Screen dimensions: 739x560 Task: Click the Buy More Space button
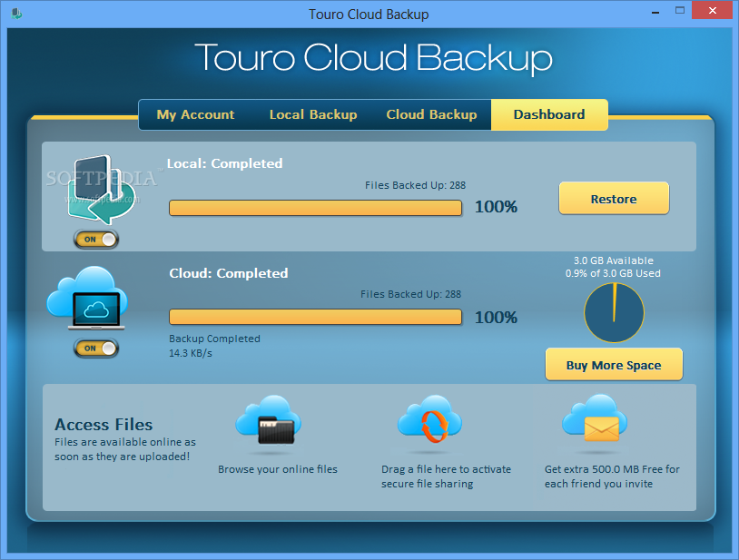pos(614,365)
